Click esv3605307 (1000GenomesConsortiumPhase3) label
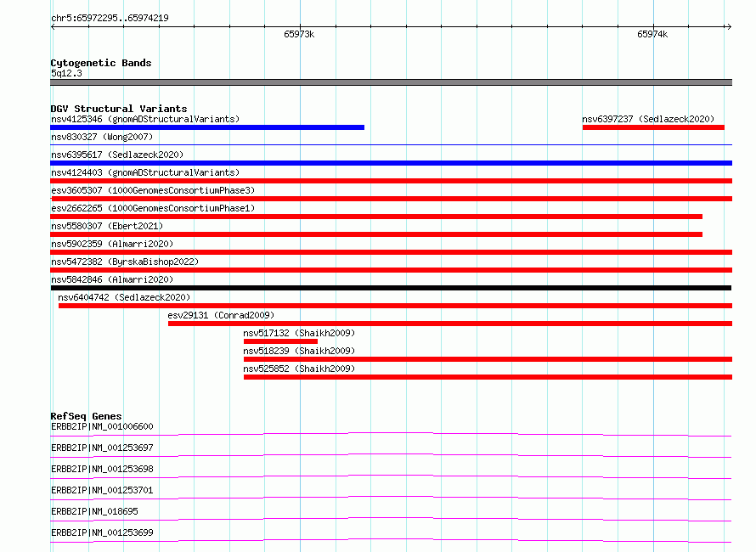 [153, 190]
